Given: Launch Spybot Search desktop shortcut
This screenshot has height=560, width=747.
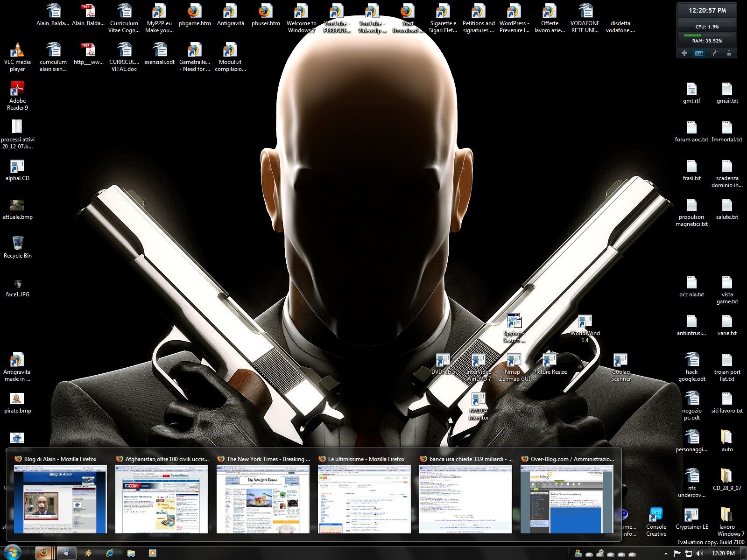Looking at the screenshot, I should click(x=514, y=328).
